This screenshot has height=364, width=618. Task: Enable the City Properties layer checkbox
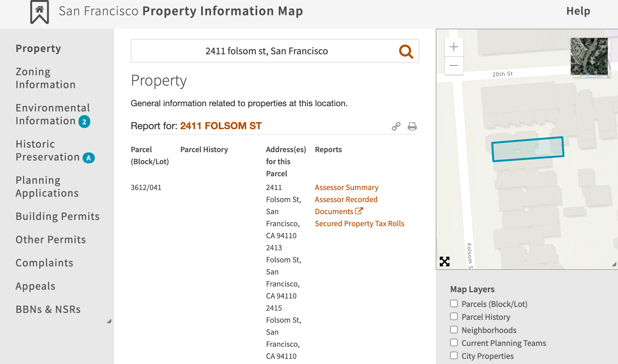454,356
